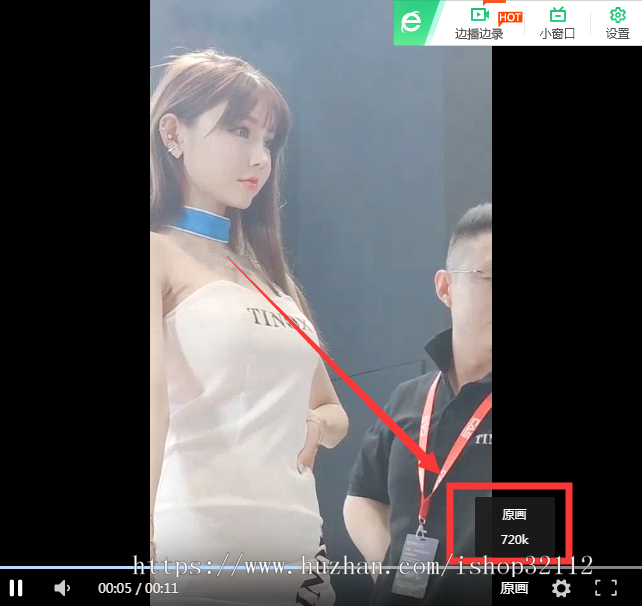Screen dimensions: 642x606
Task: Click the orange HOT badge
Action: tap(510, 17)
